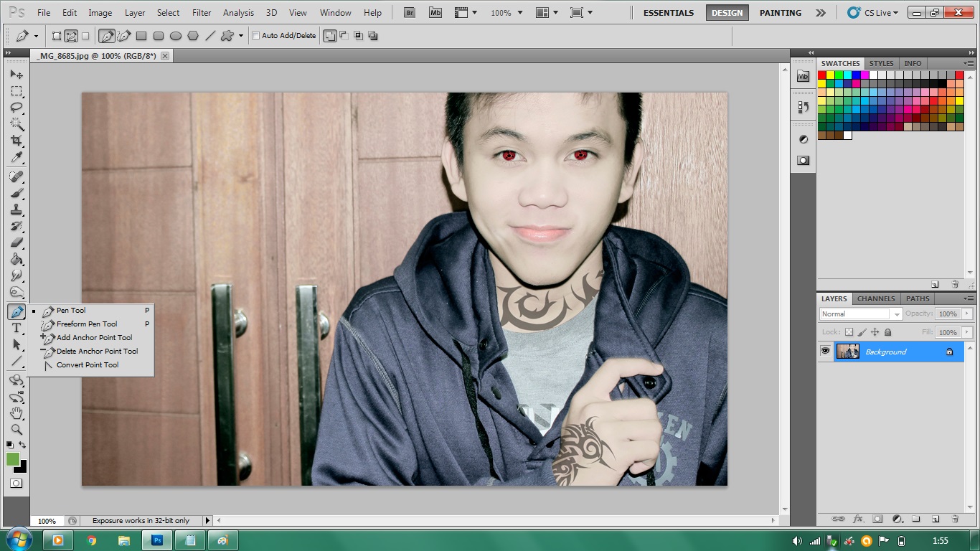Launch Mini Bridge from application bar
This screenshot has height=551, width=980.
(x=435, y=12)
